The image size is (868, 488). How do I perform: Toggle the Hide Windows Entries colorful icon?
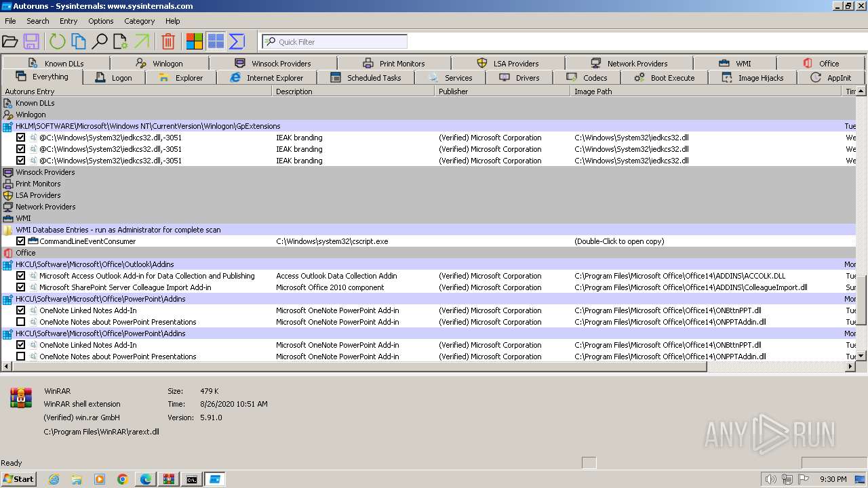195,42
